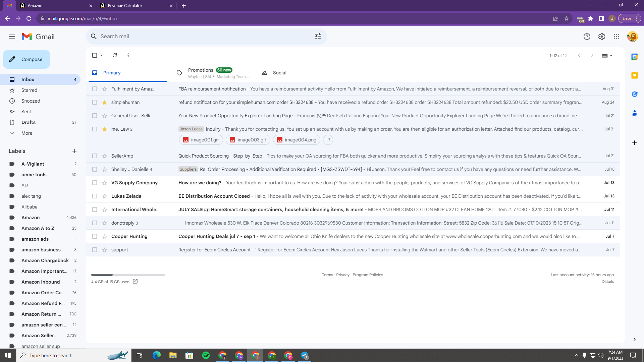Click the Search mail field
The image size is (644, 362).
pyautogui.click(x=206, y=36)
